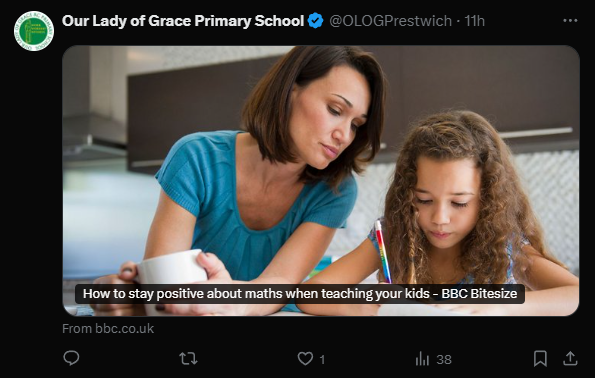Viewport: 595px width, 378px height.
Task: Open the school's green profile avatar
Action: coord(34,31)
